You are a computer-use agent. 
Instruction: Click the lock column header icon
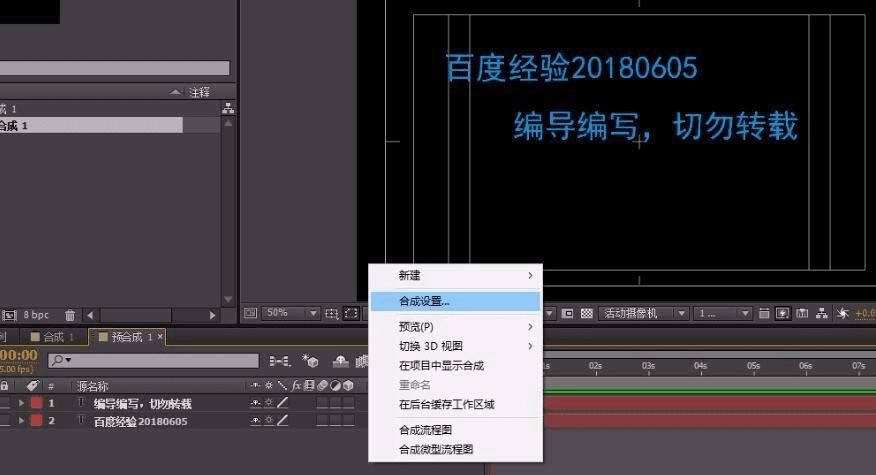click(4, 386)
